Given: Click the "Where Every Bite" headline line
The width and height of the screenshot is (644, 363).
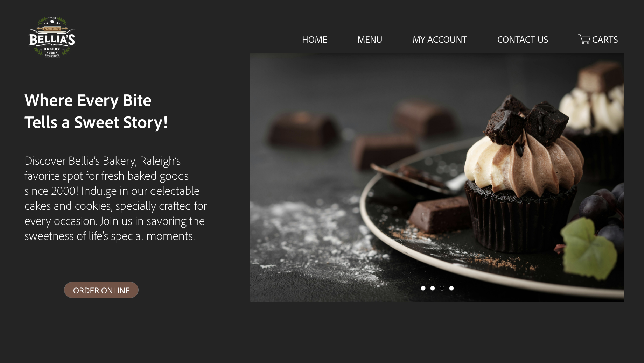Looking at the screenshot, I should click(x=88, y=100).
